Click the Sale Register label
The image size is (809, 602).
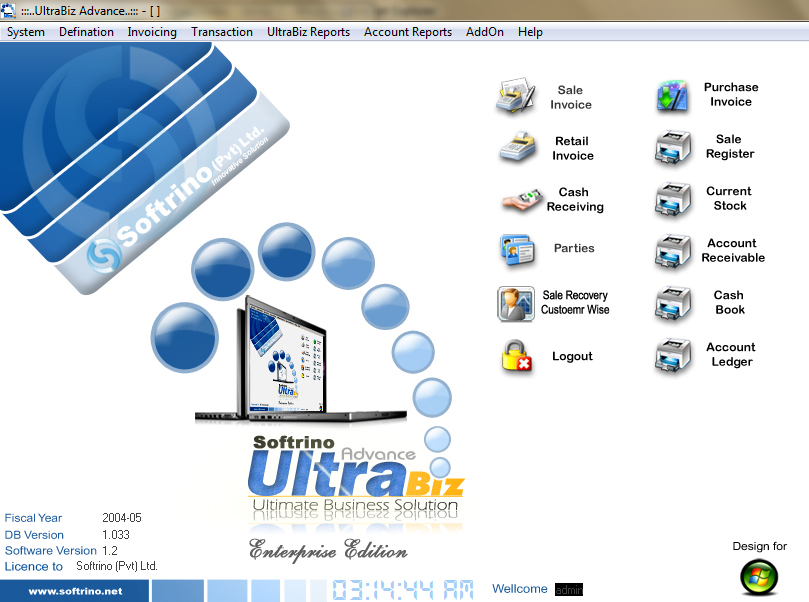(x=730, y=147)
